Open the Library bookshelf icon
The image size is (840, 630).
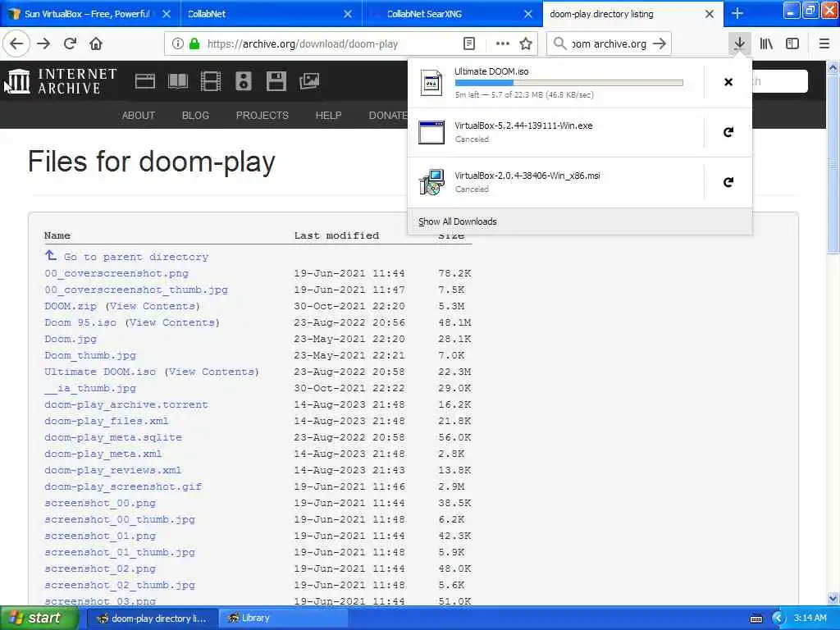pyautogui.click(x=766, y=44)
